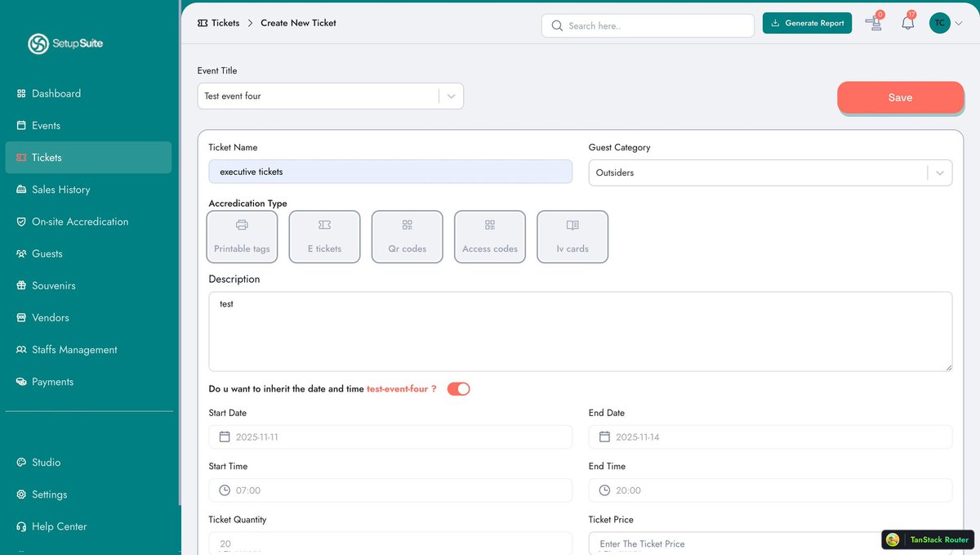
Task: Click the Create New Ticket breadcrumb text
Action: click(x=298, y=23)
